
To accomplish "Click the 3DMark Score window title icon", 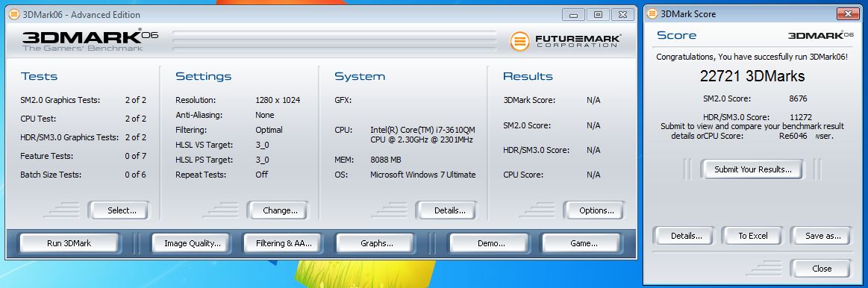I will (x=652, y=14).
